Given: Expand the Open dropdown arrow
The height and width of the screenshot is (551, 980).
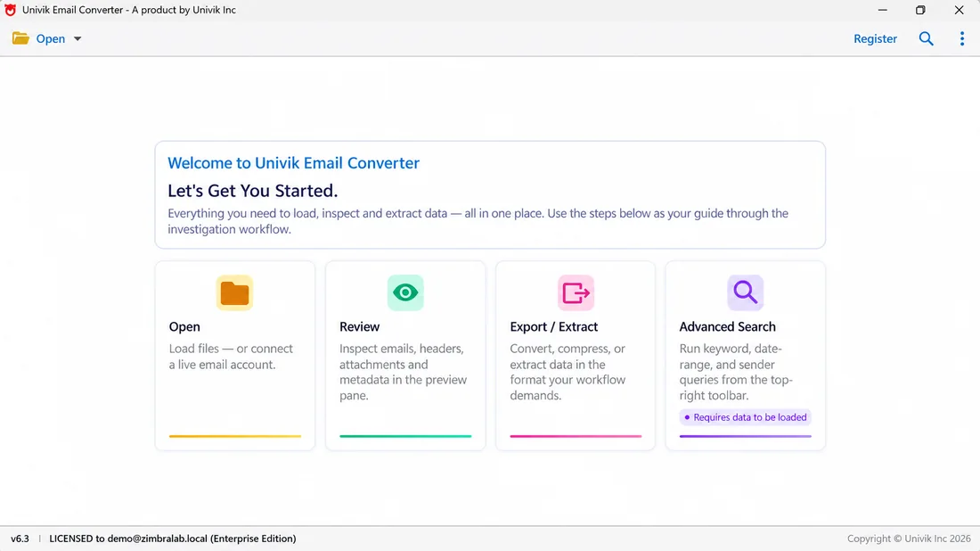Looking at the screenshot, I should 78,38.
